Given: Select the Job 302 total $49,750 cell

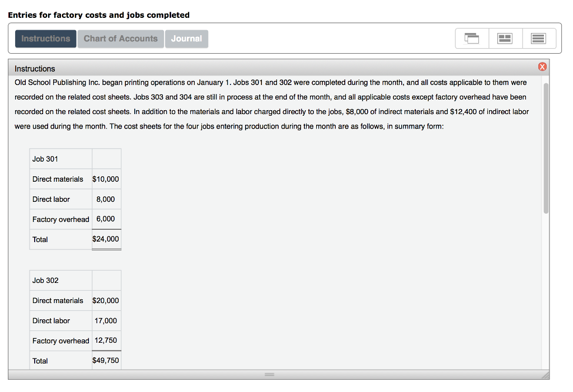Looking at the screenshot, I should point(106,360).
